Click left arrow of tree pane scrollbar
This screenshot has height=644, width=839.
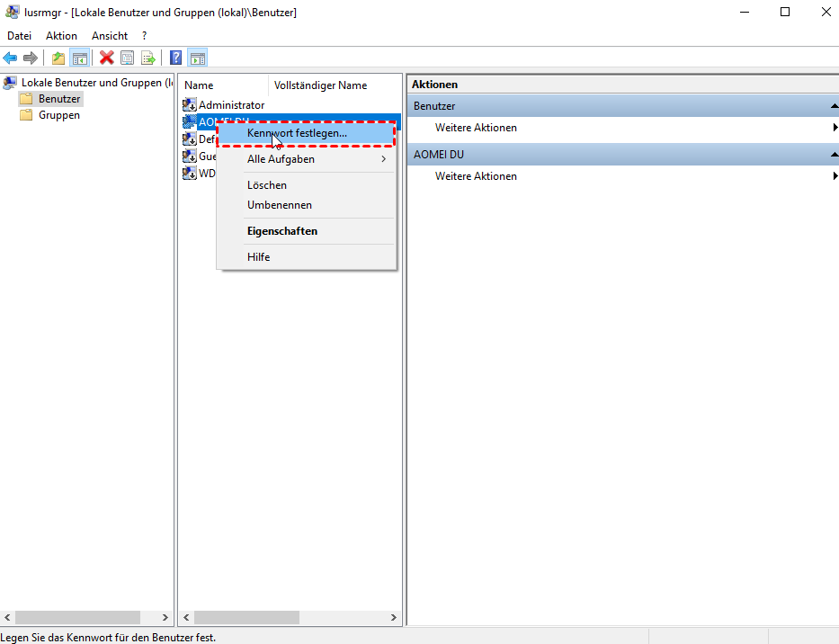pyautogui.click(x=7, y=617)
